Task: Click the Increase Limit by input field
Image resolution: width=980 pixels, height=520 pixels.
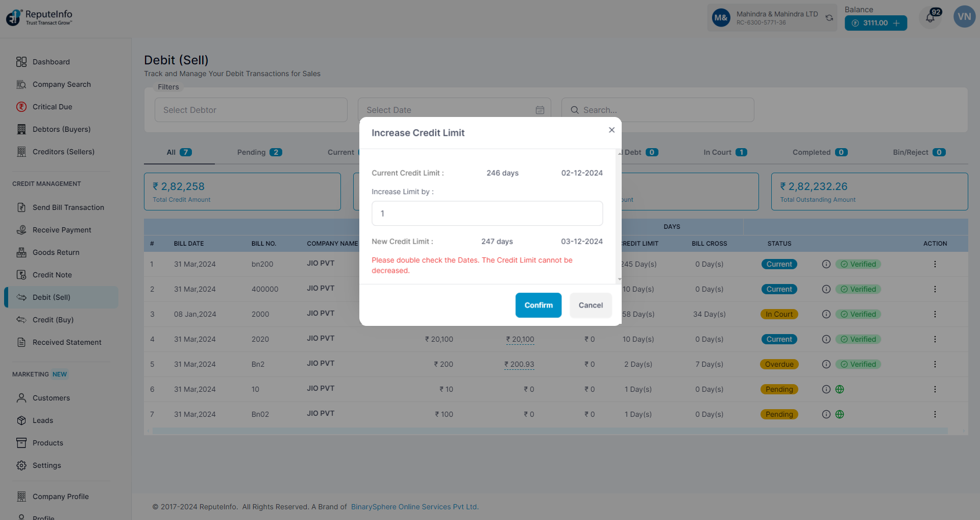Action: 487,214
